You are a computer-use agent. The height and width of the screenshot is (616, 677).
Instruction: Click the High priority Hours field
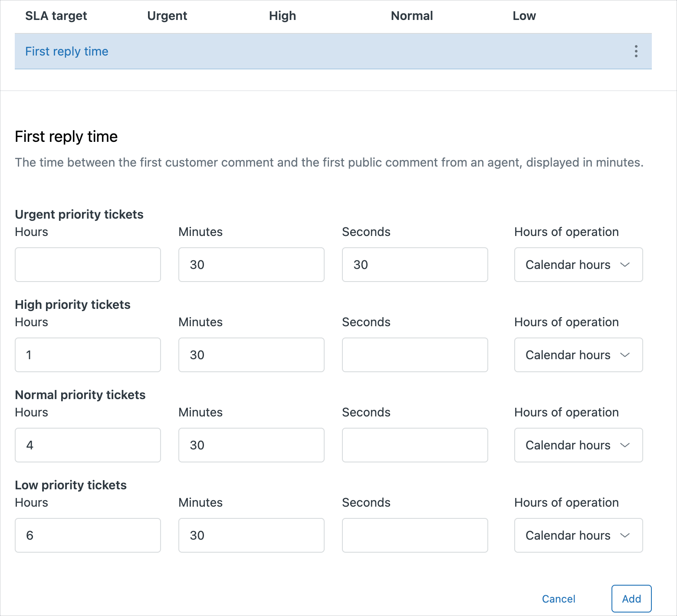[88, 355]
